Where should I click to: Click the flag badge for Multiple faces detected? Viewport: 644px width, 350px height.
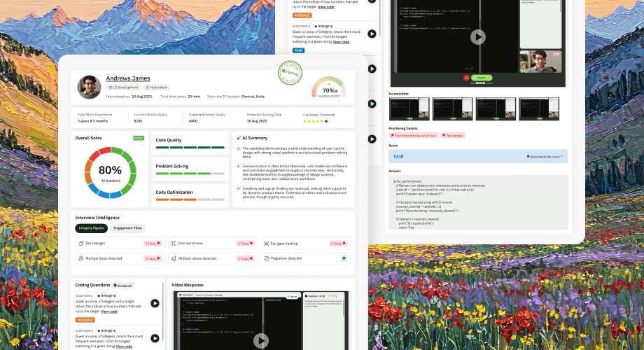point(153,258)
